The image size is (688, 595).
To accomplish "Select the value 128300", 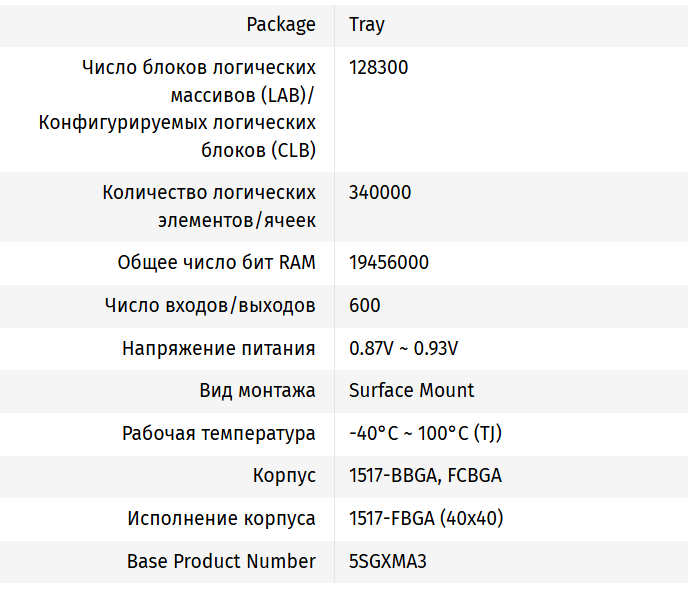I will (378, 68).
